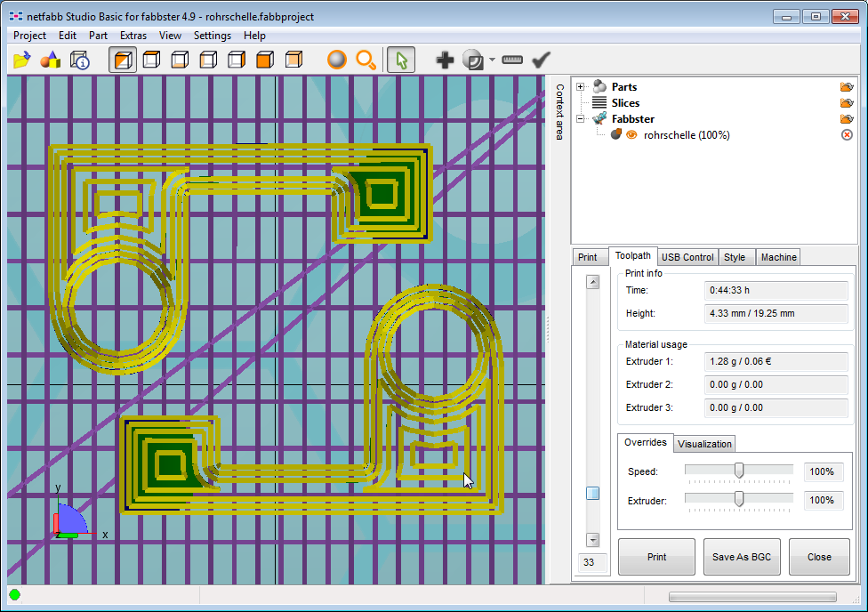Open the Settings menu
Image resolution: width=868 pixels, height=612 pixels.
211,36
